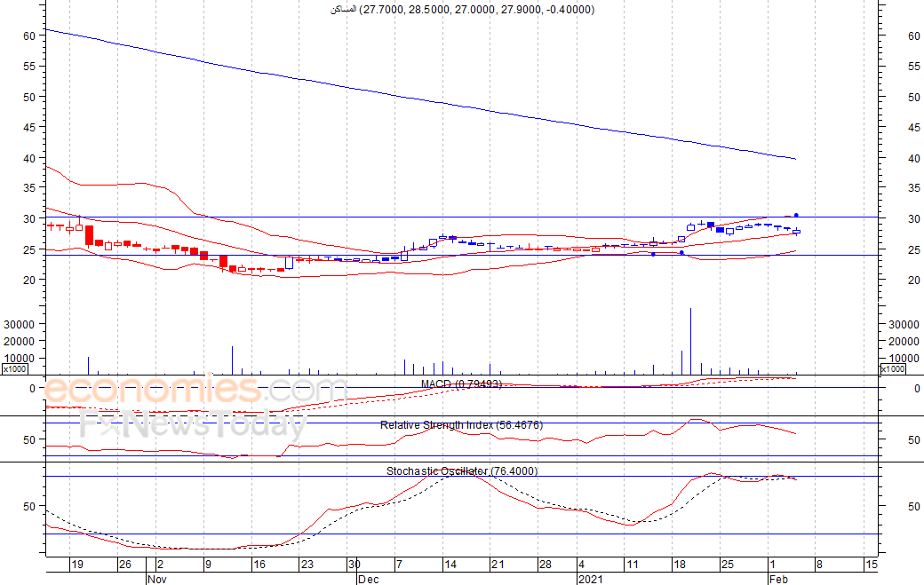The image size is (924, 585).
Task: Click date label 7 on time axis
Action: [x=399, y=565]
